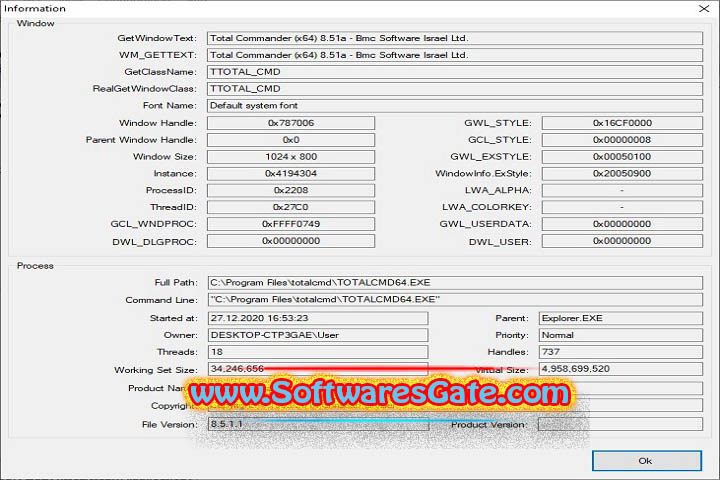Screen dimensions: 720x480
Task: Click the Handles value 737
Action: 621,352
